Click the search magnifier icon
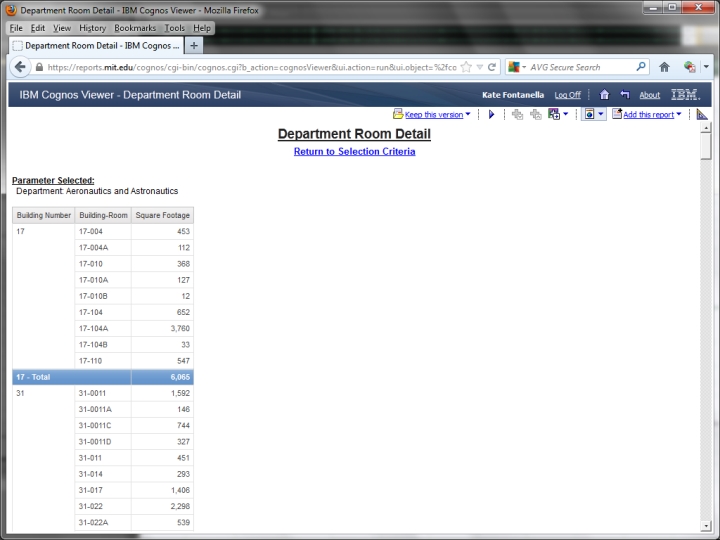Viewport: 720px width, 540px height. pos(641,67)
